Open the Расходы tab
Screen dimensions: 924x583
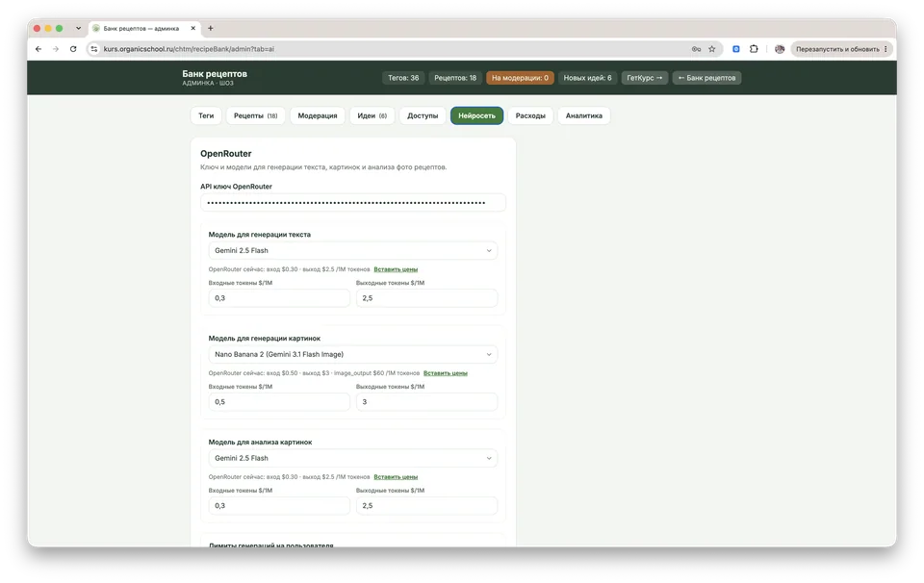click(530, 115)
